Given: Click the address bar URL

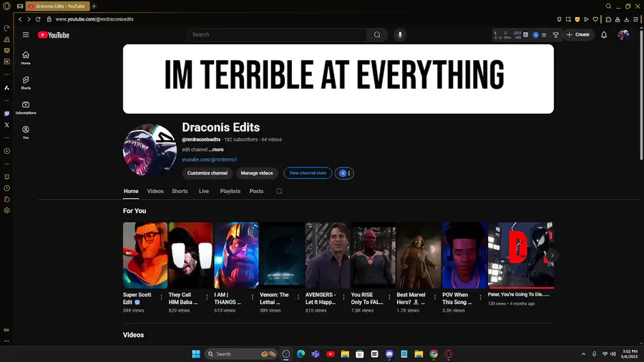Looking at the screenshot, I should coord(94,19).
